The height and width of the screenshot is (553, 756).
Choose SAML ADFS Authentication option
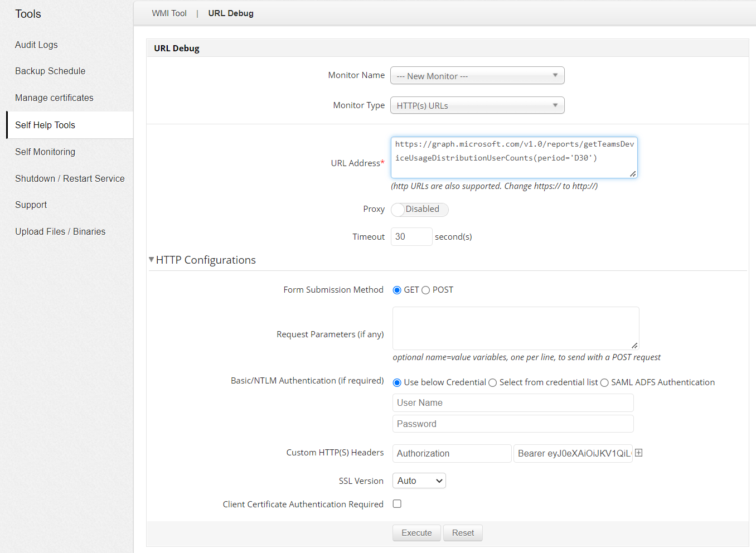[x=604, y=383]
